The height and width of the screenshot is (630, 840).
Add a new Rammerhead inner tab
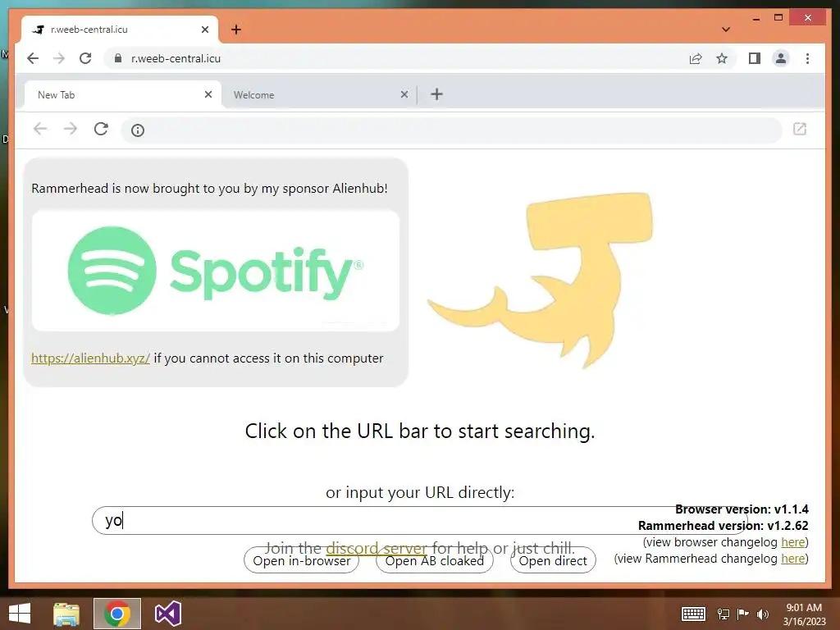[x=436, y=94]
